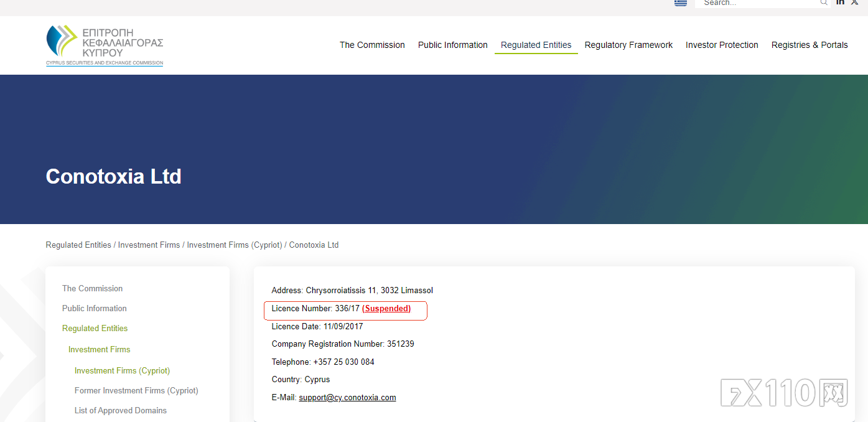Click the support@cy.conotoxia.com email link
Image resolution: width=868 pixels, height=422 pixels.
point(347,398)
